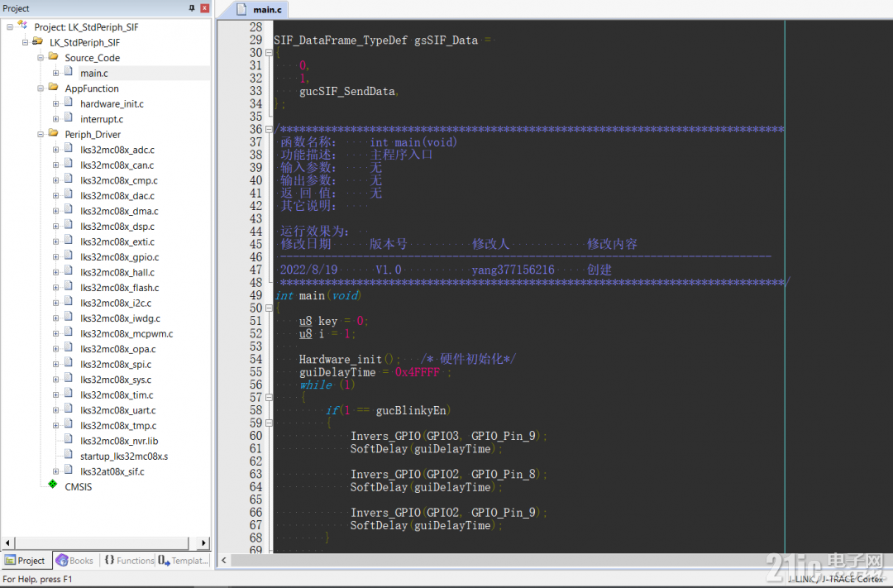The image size is (893, 588).
Task: Select startup_lks32mc08x.s file
Action: (x=123, y=457)
